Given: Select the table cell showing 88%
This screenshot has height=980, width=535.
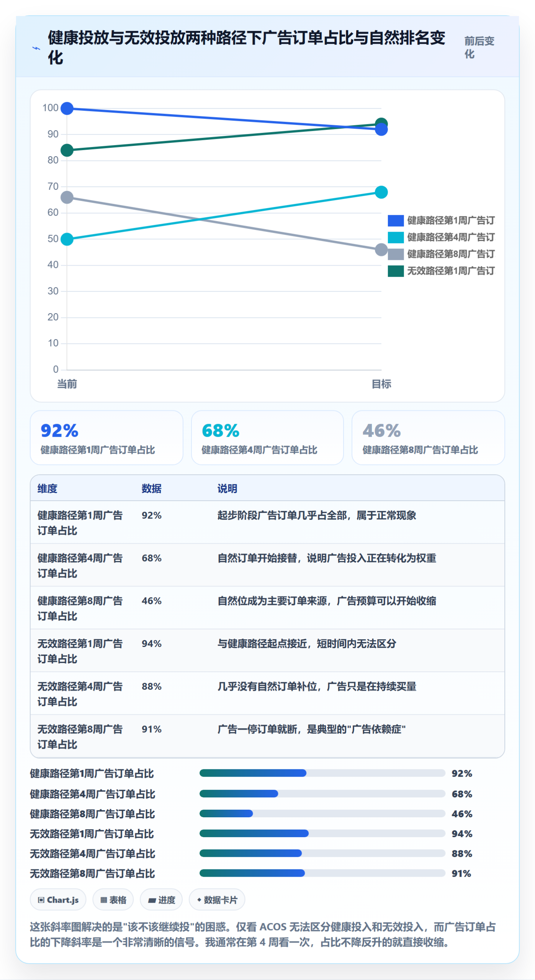Looking at the screenshot, I should (x=152, y=686).
